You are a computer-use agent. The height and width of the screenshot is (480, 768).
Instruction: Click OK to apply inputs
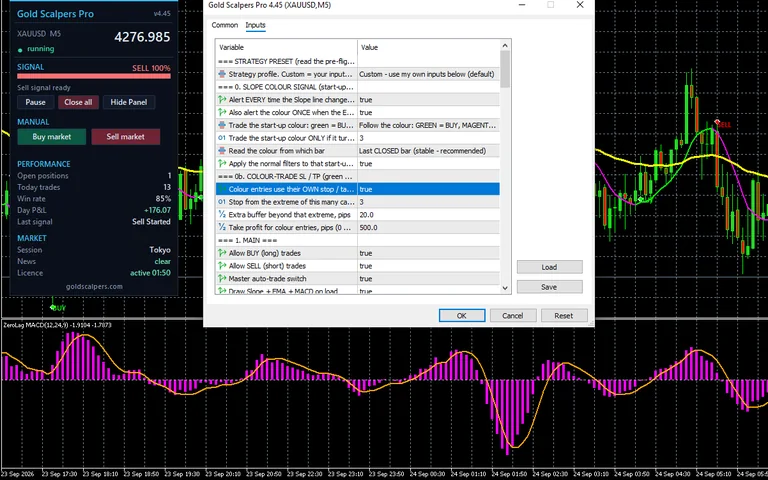point(462,315)
